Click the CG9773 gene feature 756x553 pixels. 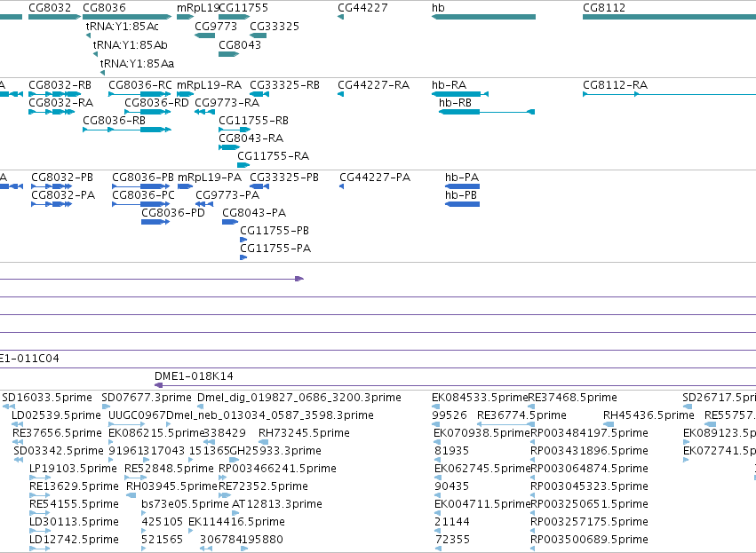tap(205, 36)
